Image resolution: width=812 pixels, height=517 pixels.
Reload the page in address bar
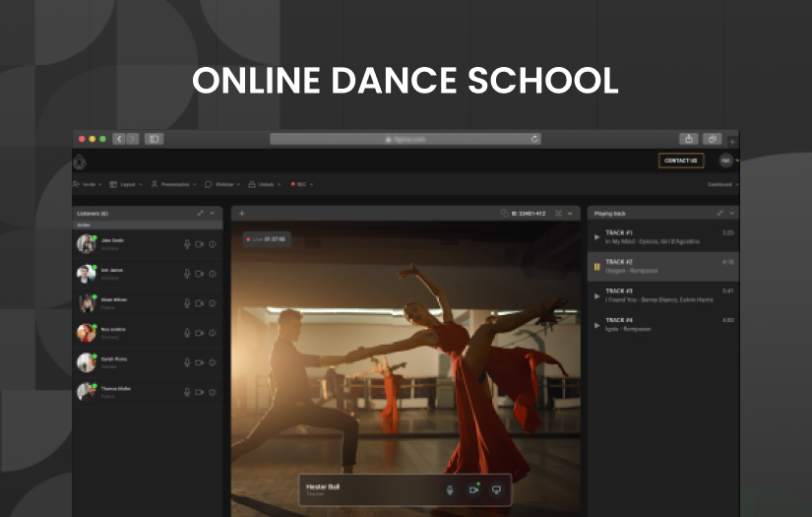[x=534, y=139]
